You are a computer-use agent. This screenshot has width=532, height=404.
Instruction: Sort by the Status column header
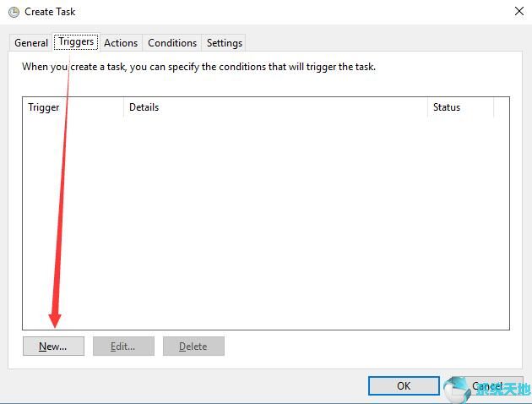click(x=460, y=107)
